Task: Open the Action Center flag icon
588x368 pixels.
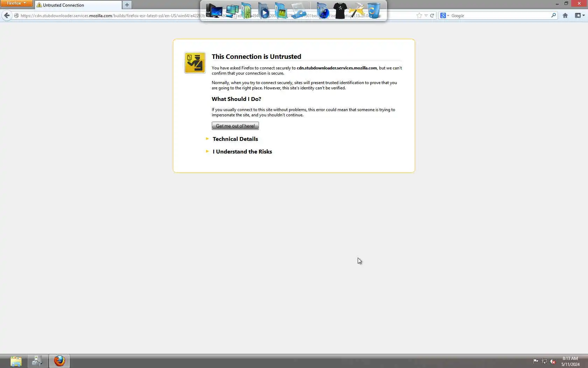Action: click(535, 361)
